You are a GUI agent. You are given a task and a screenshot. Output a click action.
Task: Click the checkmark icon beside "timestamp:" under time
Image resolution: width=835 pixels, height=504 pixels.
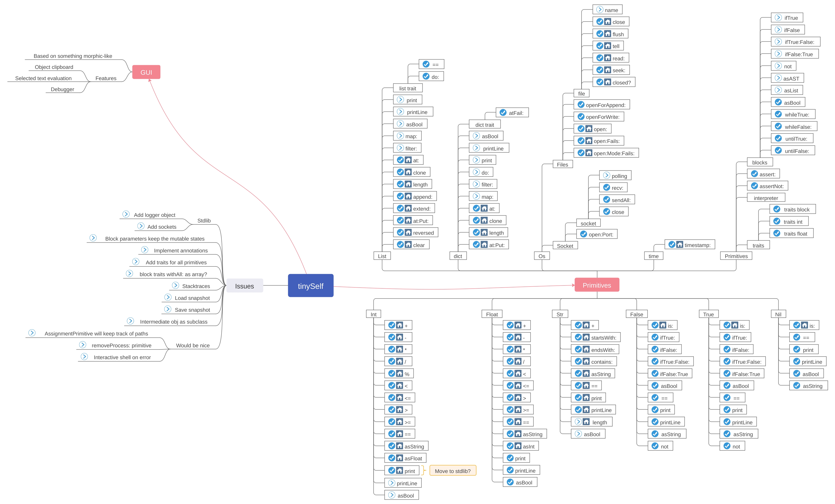(672, 245)
